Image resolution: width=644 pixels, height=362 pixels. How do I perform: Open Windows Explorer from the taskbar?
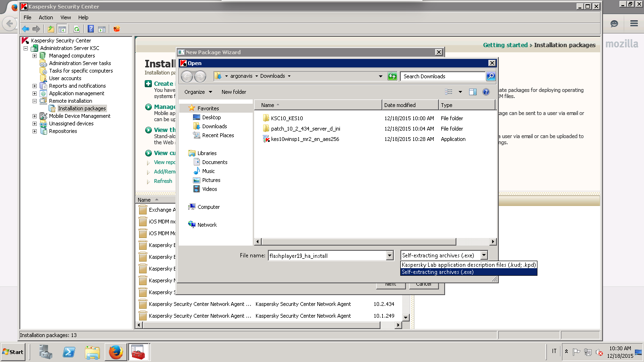pos(92,352)
